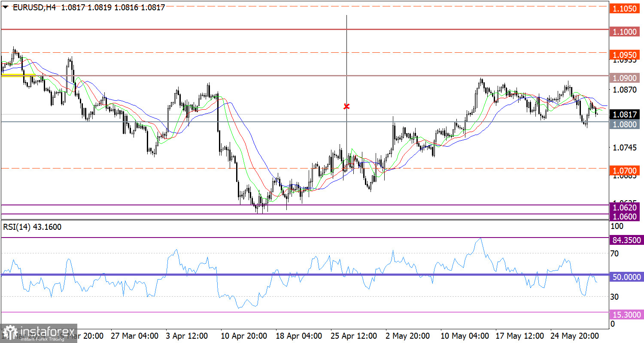This screenshot has width=644, height=343.
Task: Open the chart menu triangle beside EURUSD,H4
Action: click(6, 7)
